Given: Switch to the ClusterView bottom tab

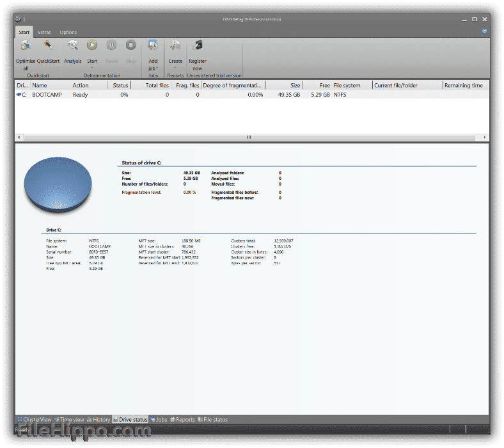Looking at the screenshot, I should [34, 420].
